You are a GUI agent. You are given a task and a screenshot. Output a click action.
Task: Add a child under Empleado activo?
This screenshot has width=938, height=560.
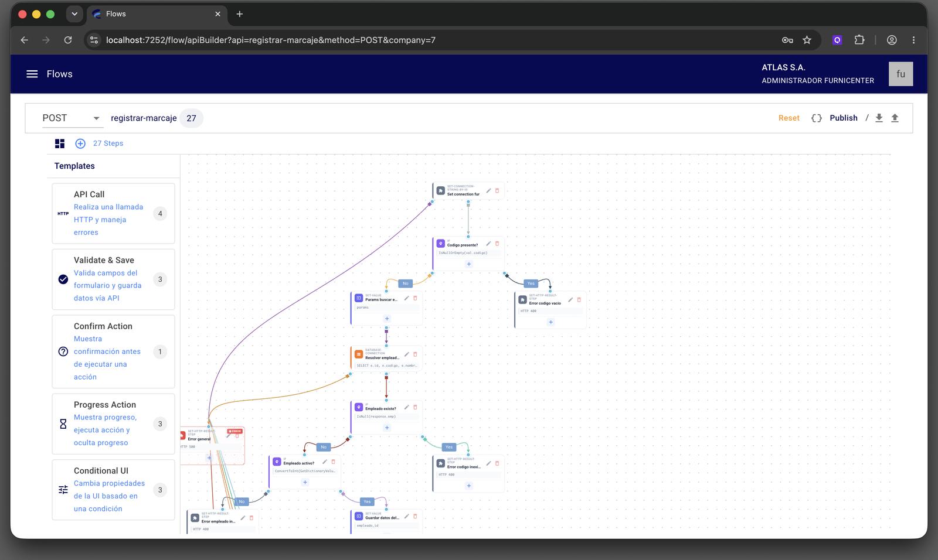(x=305, y=482)
